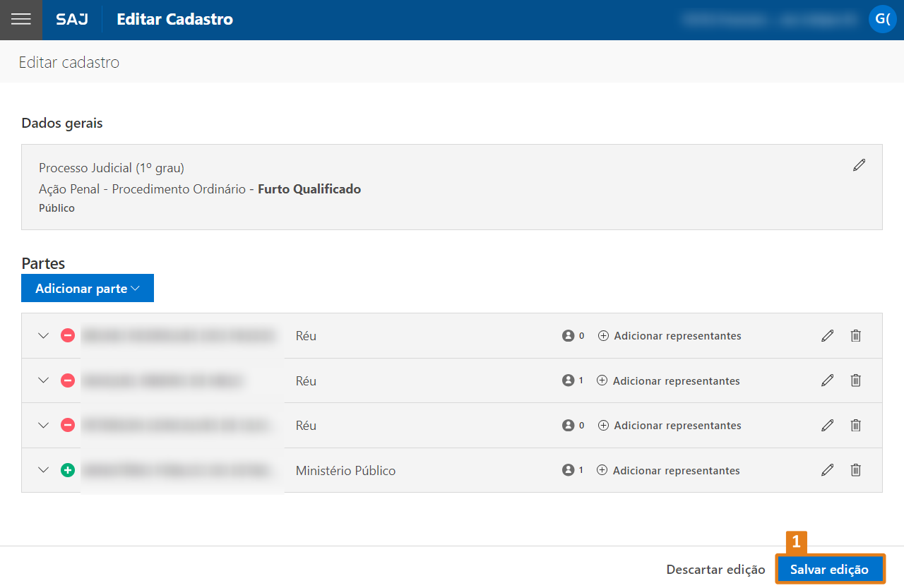Click representative count on Ministério Público row
The width and height of the screenshot is (904, 588).
pos(573,470)
